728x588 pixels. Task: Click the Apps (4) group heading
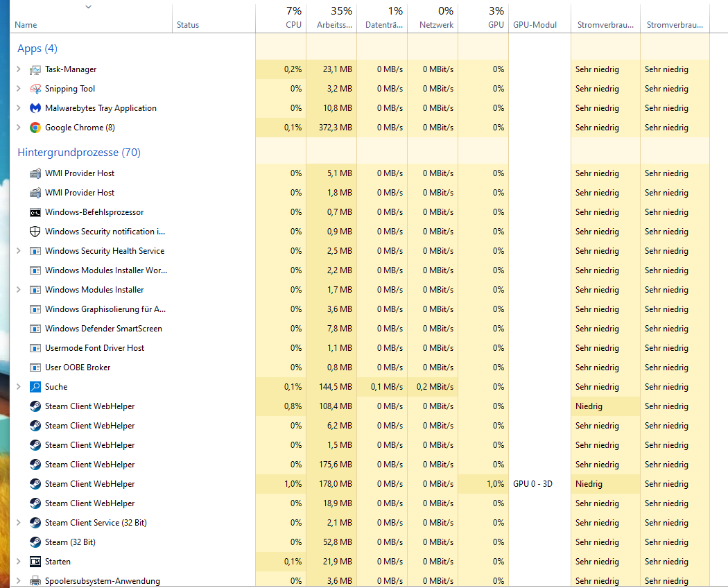(37, 49)
